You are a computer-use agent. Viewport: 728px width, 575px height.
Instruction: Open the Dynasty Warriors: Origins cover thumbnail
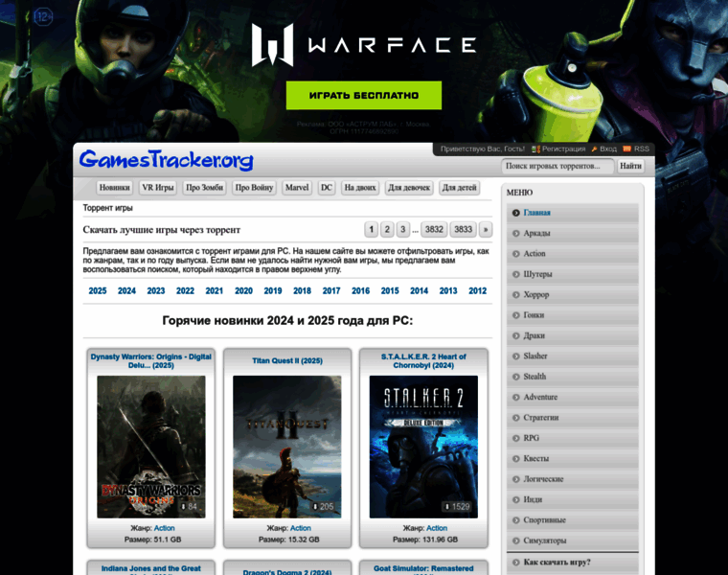tap(151, 447)
